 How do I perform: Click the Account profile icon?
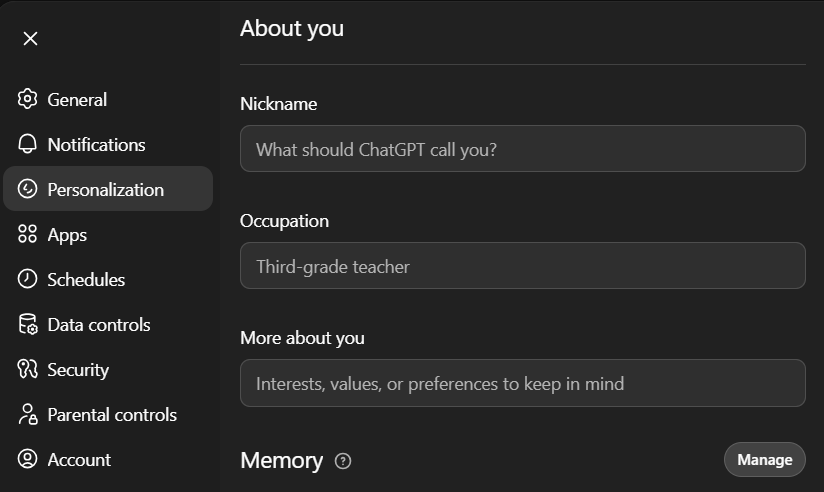(28, 459)
